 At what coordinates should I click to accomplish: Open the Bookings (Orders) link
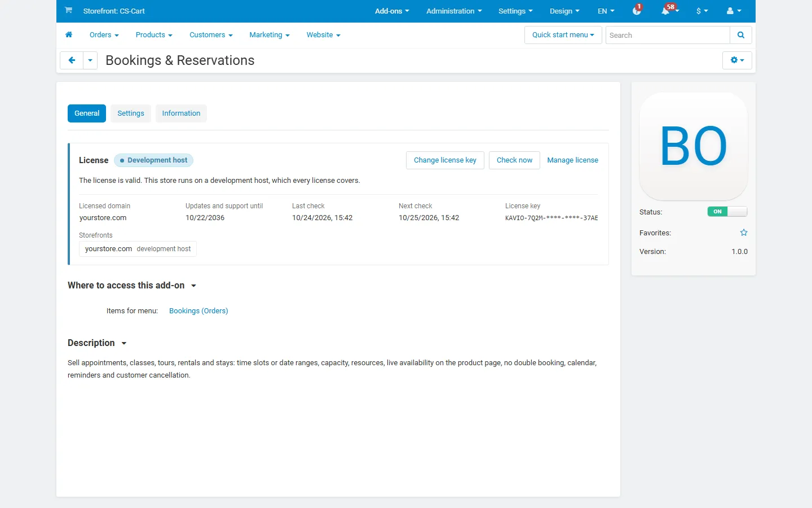(198, 311)
